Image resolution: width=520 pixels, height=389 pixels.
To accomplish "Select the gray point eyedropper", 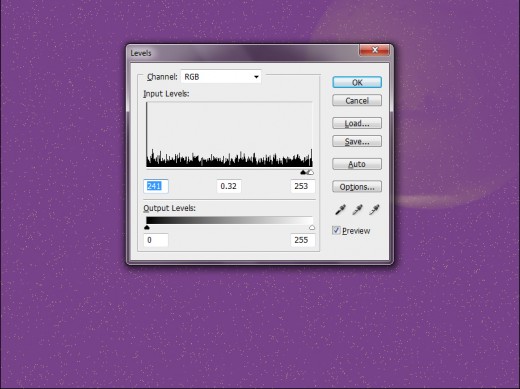I will (357, 210).
